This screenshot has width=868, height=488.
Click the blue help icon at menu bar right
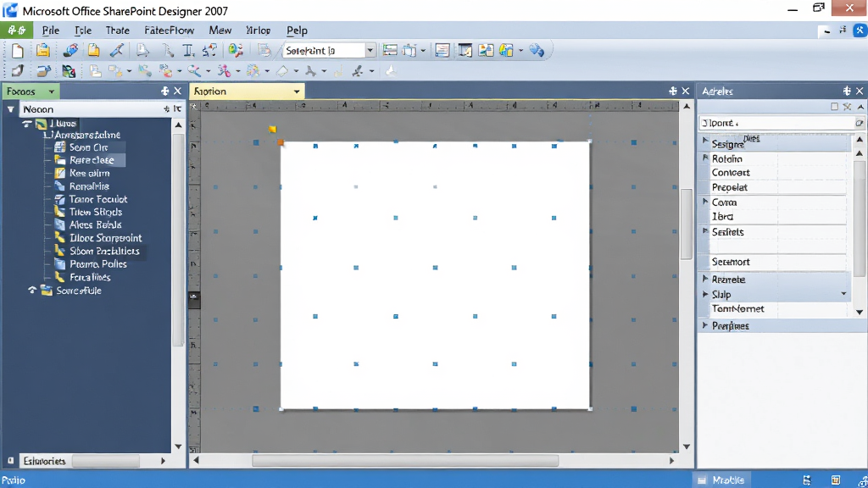coord(860,30)
